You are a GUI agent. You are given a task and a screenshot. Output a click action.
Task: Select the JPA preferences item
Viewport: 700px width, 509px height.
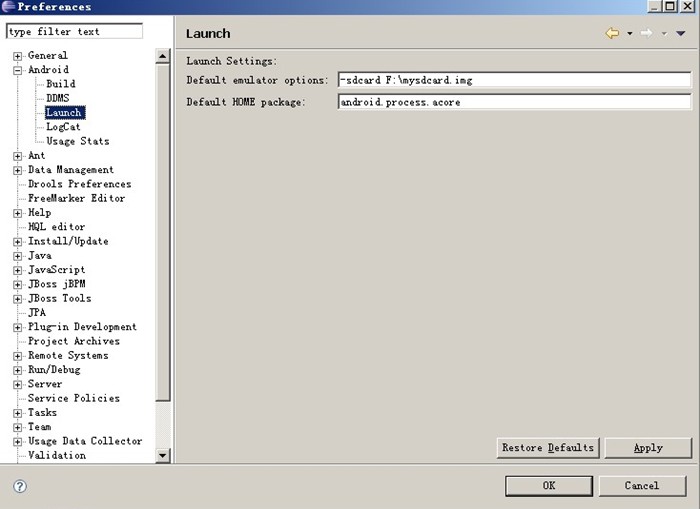point(37,313)
